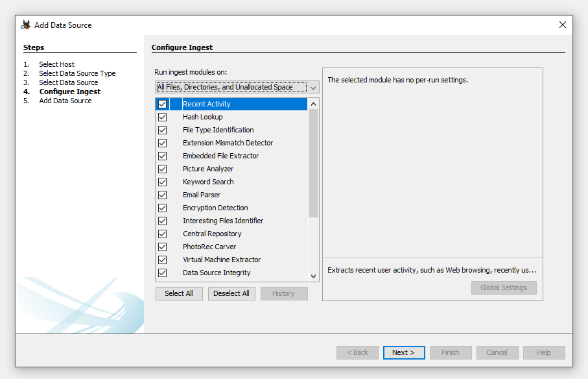Disable the Keyword Search checkbox

point(162,182)
